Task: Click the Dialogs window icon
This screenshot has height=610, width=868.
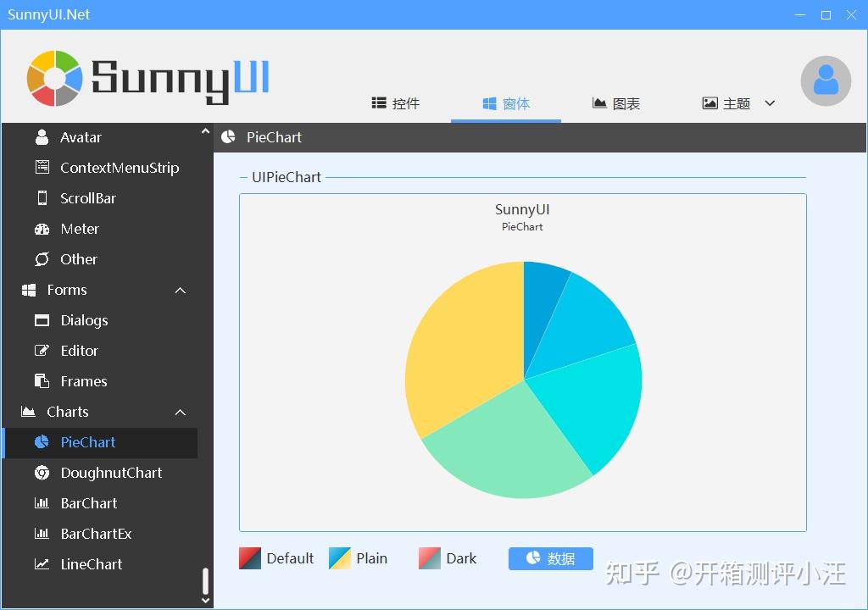Action: point(42,320)
